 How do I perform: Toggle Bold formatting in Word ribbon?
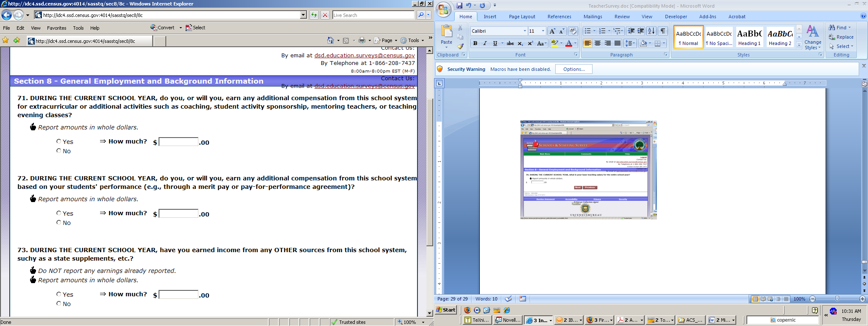click(475, 43)
